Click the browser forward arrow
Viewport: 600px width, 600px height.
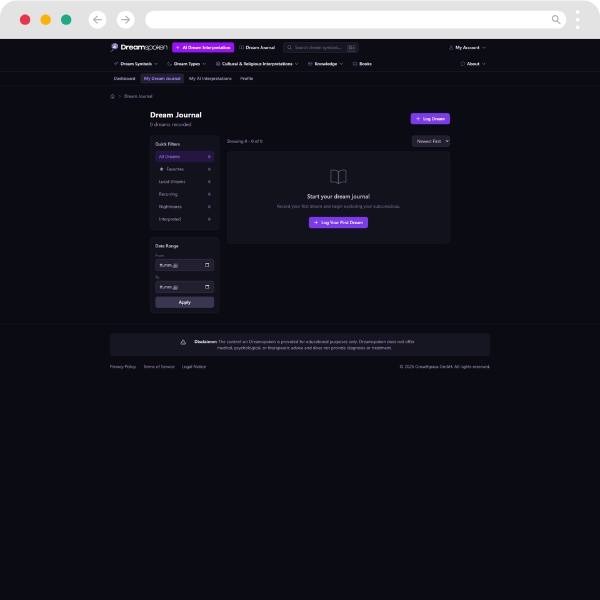pyautogui.click(x=125, y=19)
